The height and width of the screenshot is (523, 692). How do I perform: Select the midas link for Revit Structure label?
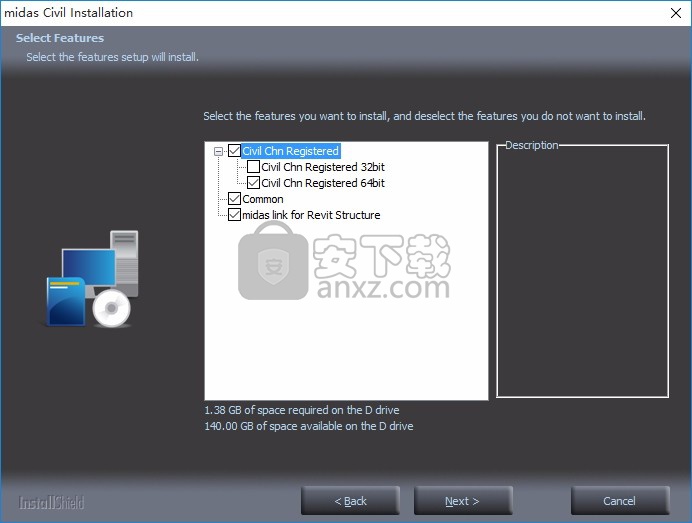click(311, 215)
